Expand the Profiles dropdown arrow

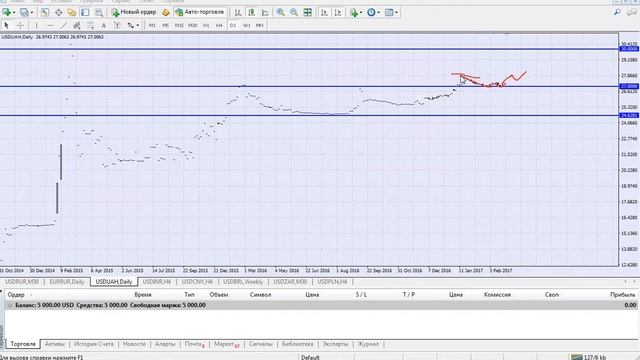[x=32, y=13]
